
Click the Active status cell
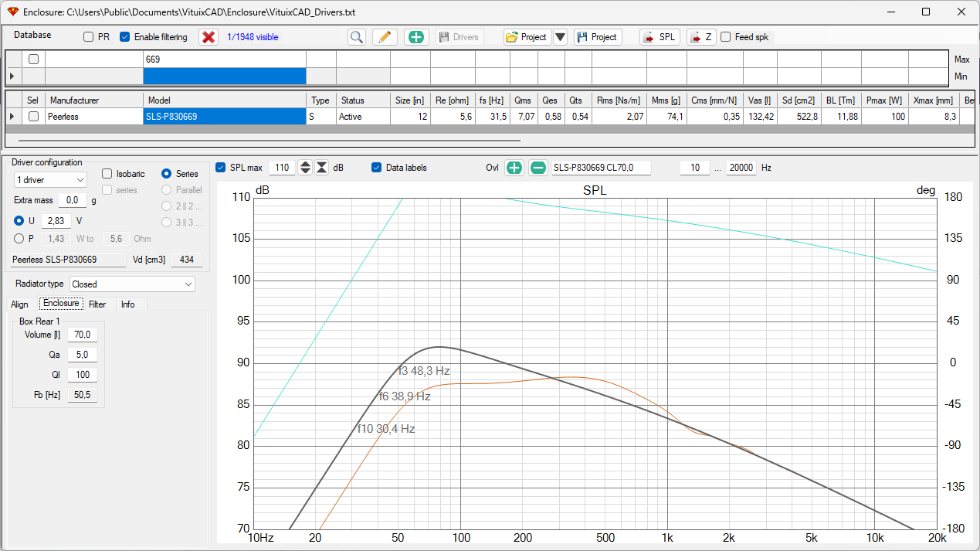pos(363,117)
